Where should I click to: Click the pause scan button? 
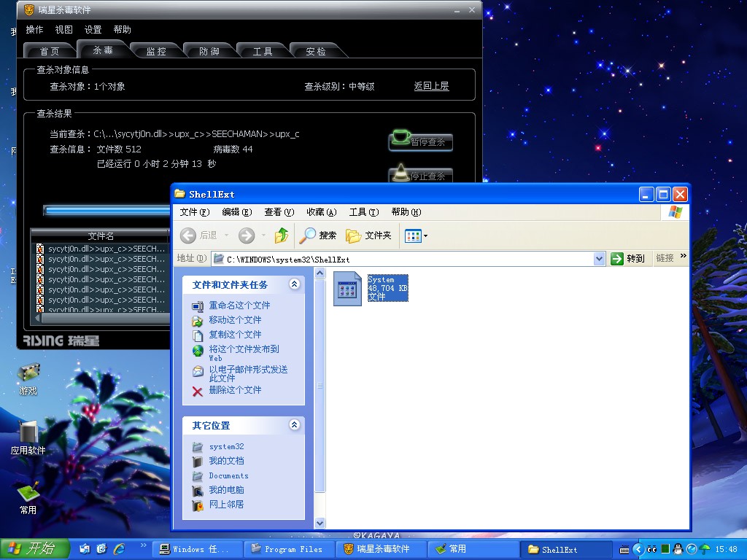pyautogui.click(x=421, y=141)
